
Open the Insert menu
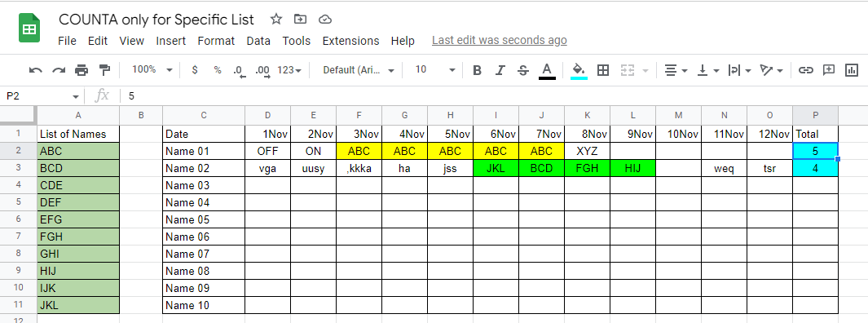[171, 41]
